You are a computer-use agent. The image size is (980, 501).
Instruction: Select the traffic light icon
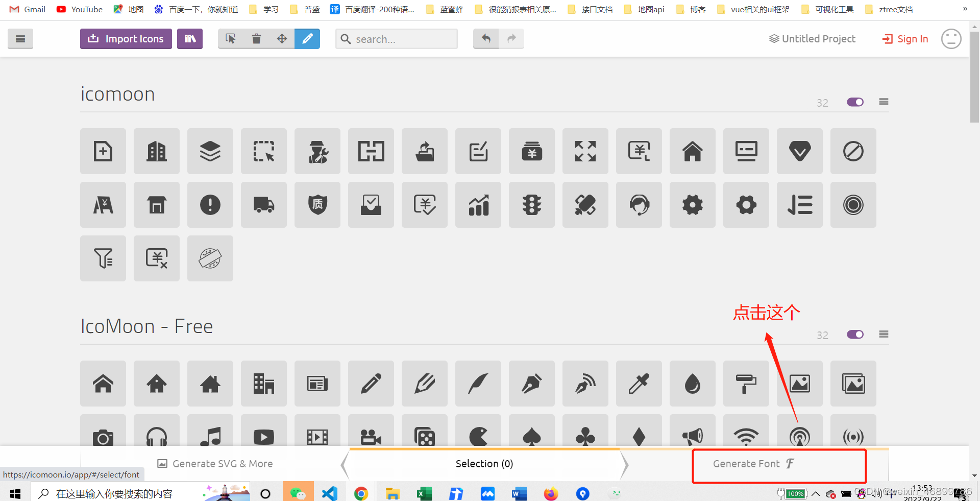(532, 205)
